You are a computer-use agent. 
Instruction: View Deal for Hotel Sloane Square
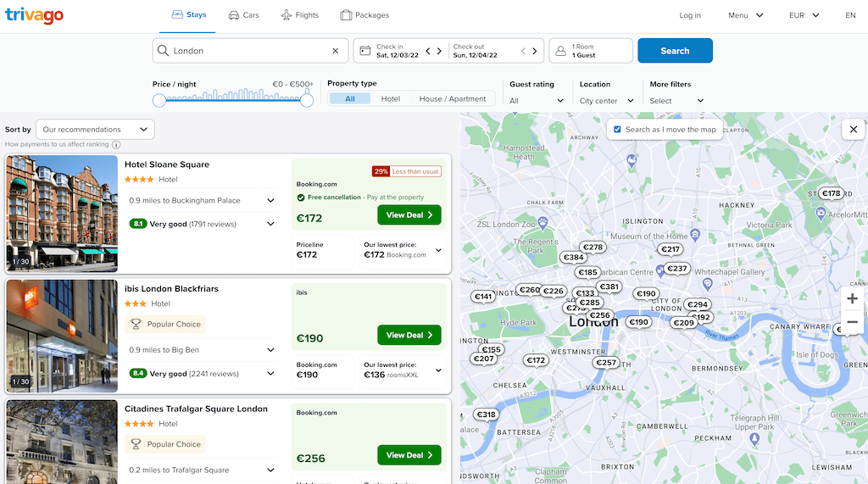pos(409,214)
